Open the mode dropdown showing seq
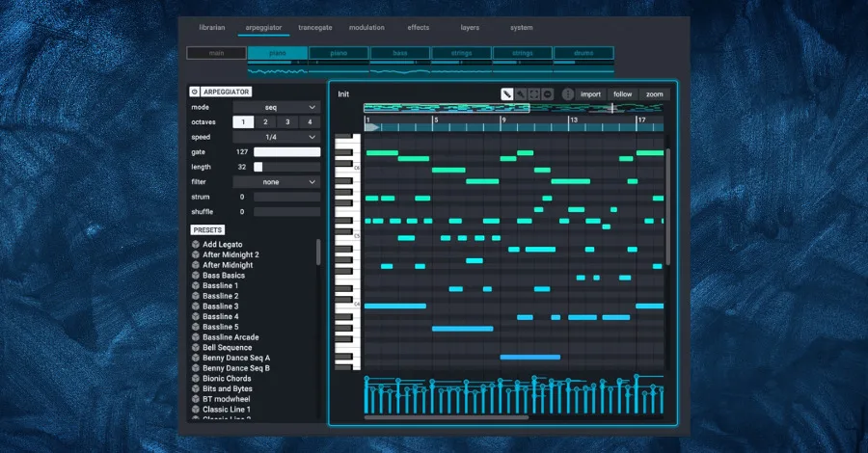Screen dimensions: 868x453 pyautogui.click(x=276, y=107)
